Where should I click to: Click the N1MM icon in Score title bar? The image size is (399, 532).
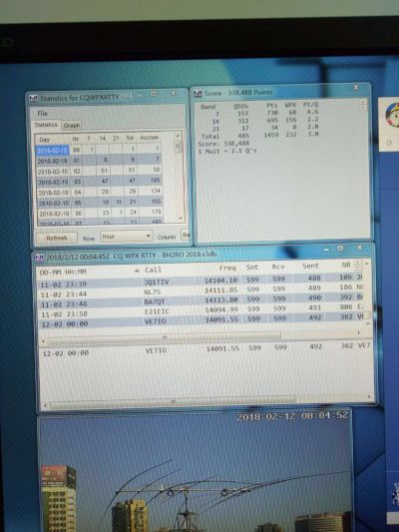click(x=198, y=93)
